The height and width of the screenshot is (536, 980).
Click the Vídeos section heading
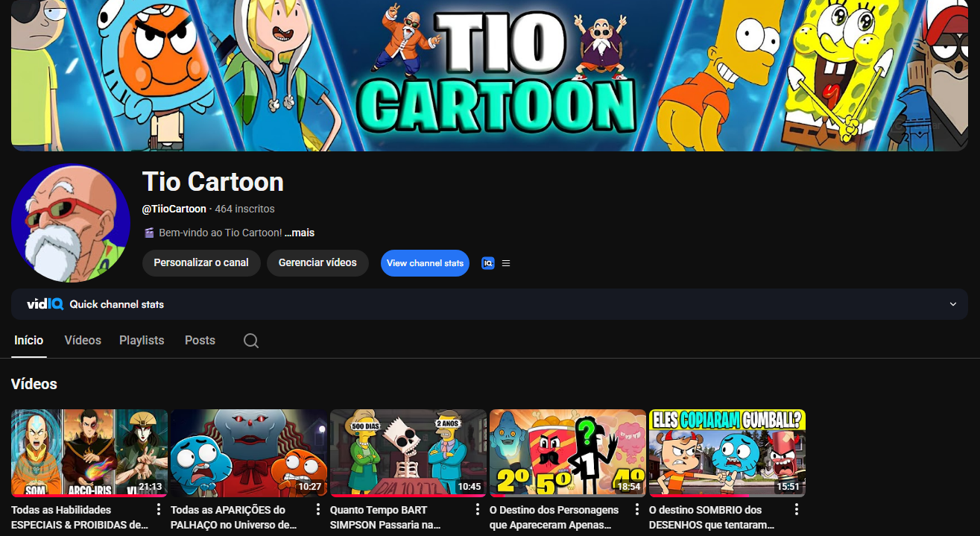pyautogui.click(x=34, y=384)
